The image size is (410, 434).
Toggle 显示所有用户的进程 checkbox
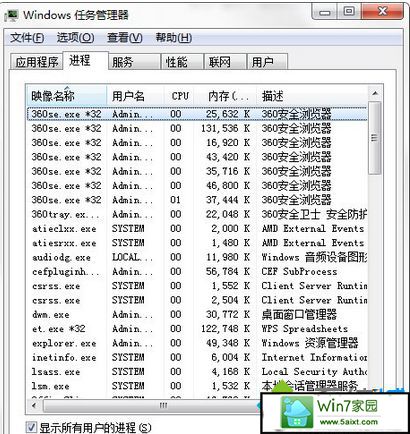(32, 426)
